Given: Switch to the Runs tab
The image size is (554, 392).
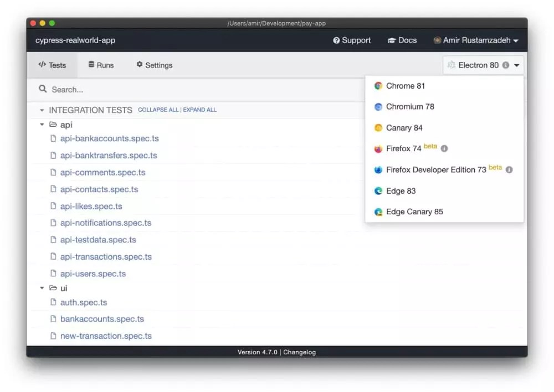Looking at the screenshot, I should [x=100, y=65].
